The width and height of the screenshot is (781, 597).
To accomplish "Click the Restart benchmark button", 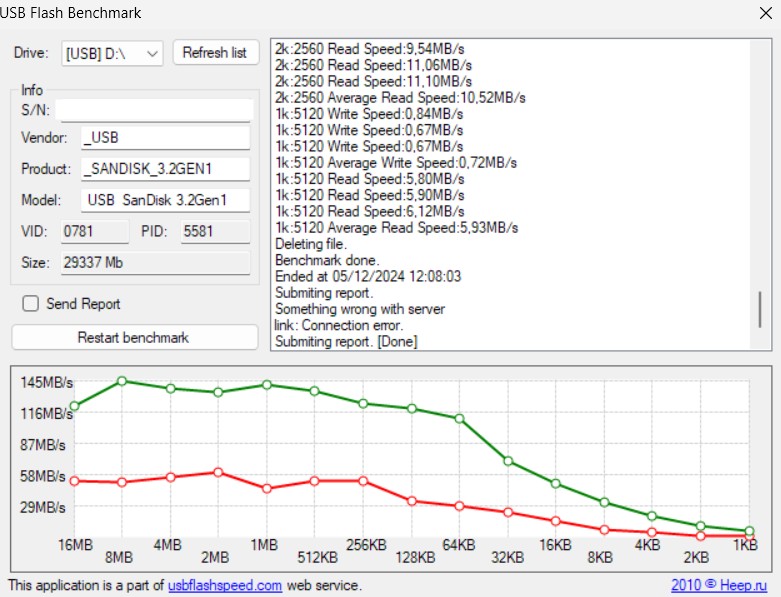I will tap(134, 338).
